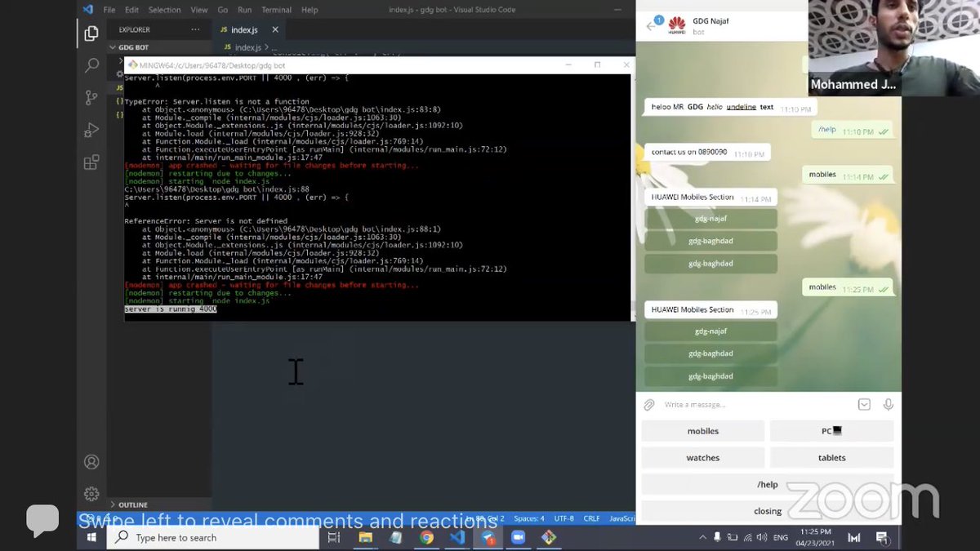The height and width of the screenshot is (551, 980).
Task: Click the /help sent message bubble
Action: [x=851, y=131]
